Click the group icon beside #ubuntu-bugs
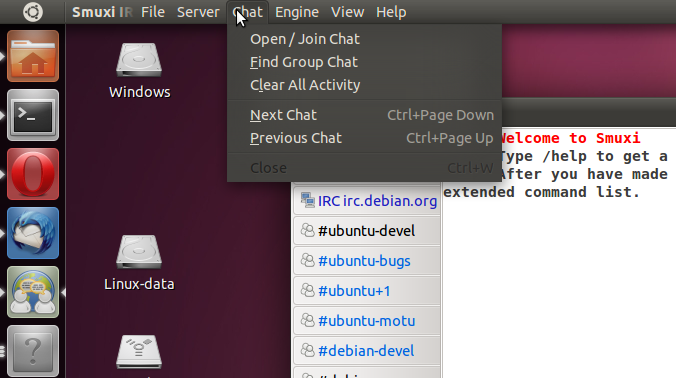The image size is (676, 378). click(x=307, y=260)
